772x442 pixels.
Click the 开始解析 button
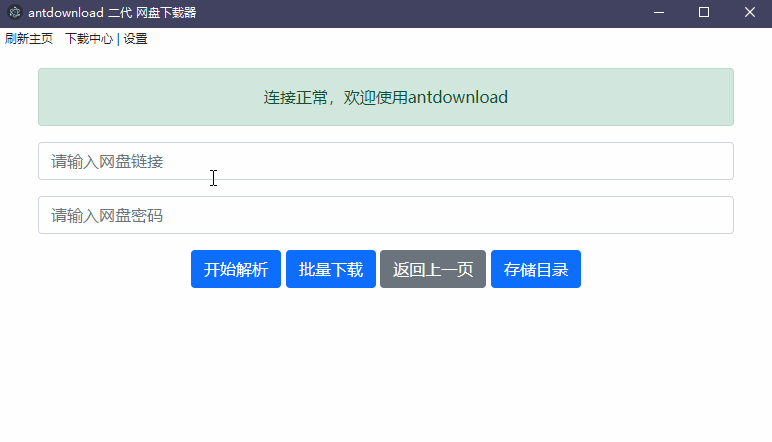pos(235,269)
